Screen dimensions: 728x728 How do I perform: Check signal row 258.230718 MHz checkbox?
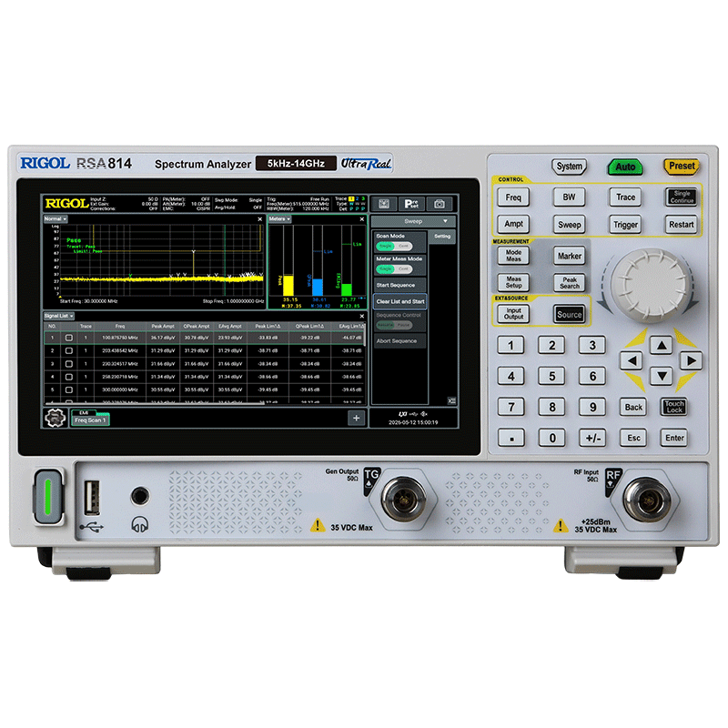pos(69,377)
